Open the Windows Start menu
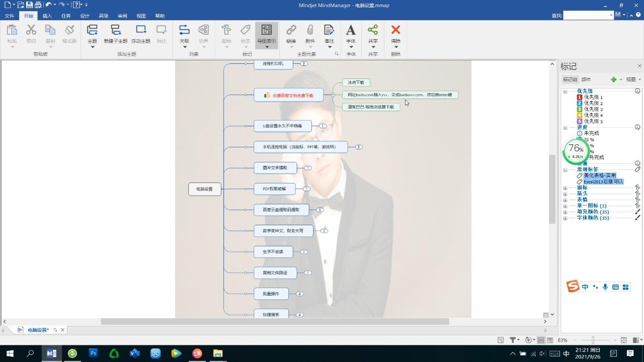The width and height of the screenshot is (644, 362). [x=10, y=353]
